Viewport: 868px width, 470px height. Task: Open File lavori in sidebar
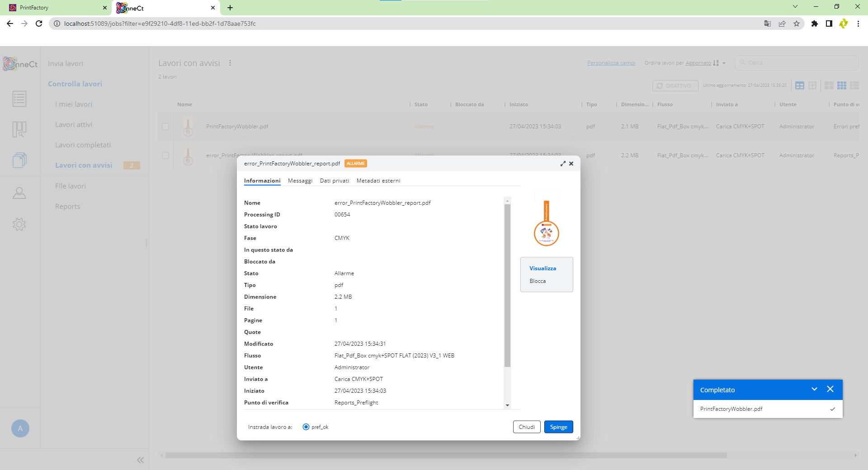[71, 186]
